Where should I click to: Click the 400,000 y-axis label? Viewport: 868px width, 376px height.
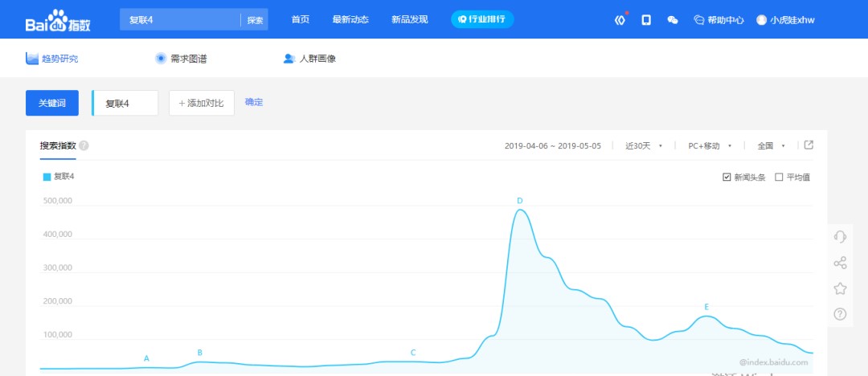click(57, 235)
